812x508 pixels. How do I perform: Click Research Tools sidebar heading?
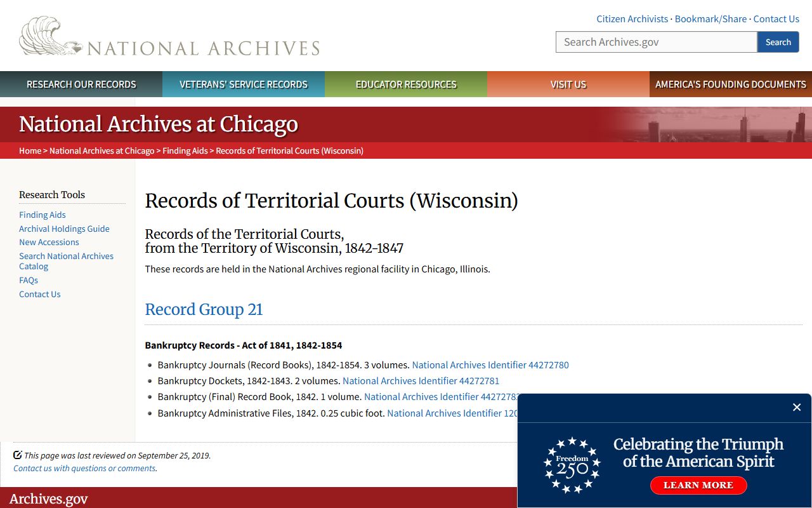[52, 194]
